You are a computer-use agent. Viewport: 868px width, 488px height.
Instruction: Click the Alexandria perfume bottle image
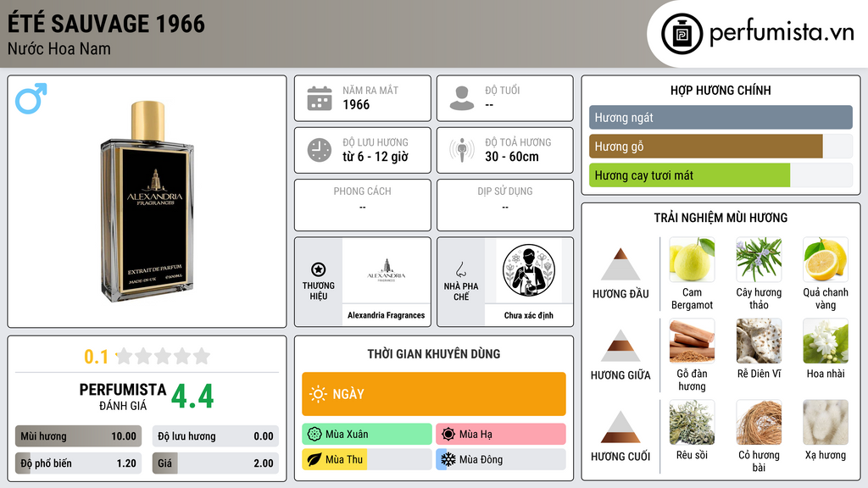[147, 202]
